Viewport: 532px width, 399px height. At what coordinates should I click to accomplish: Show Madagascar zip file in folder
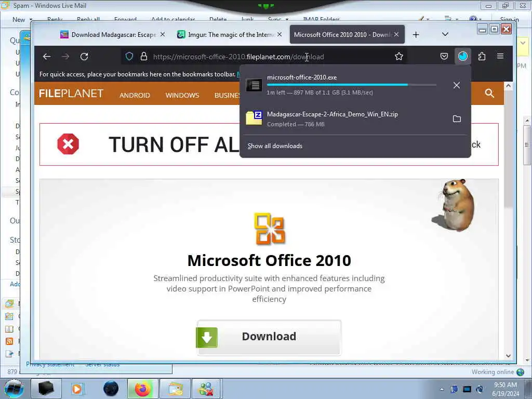click(457, 119)
